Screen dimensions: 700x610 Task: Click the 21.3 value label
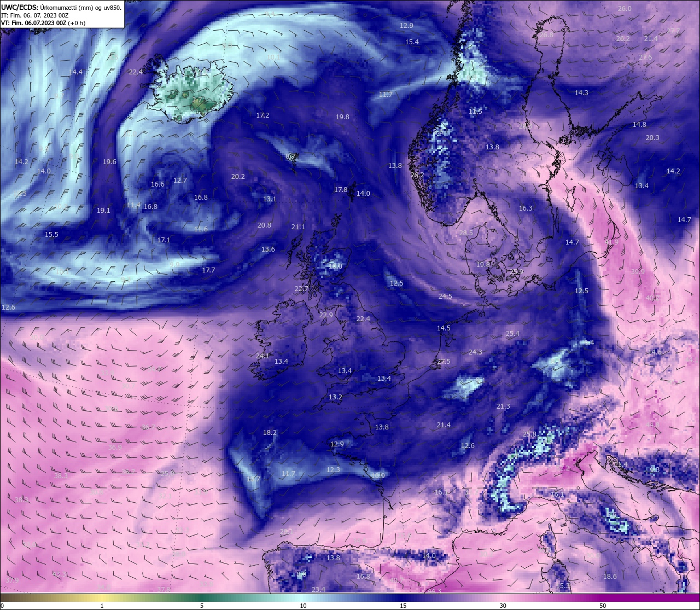[503, 406]
